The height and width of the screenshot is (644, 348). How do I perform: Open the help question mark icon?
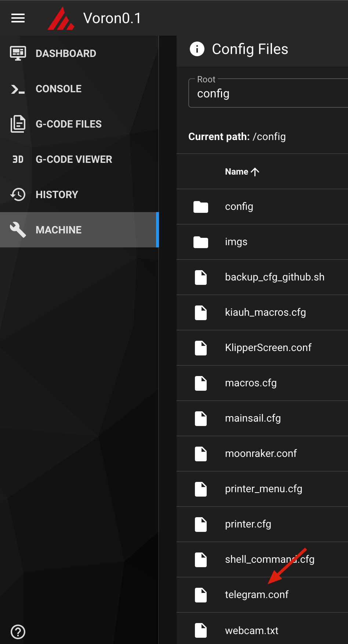18,632
